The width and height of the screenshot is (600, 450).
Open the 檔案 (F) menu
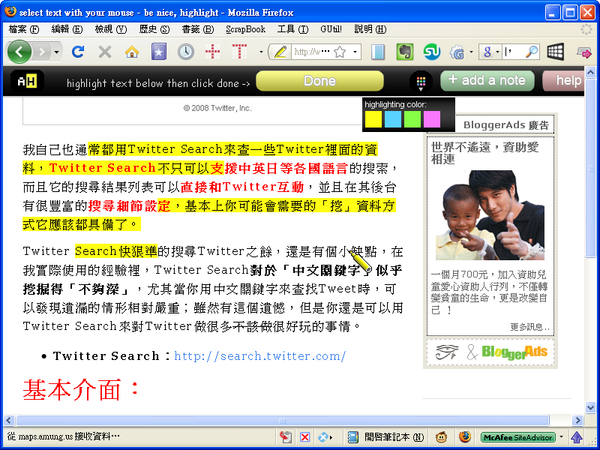point(24,29)
